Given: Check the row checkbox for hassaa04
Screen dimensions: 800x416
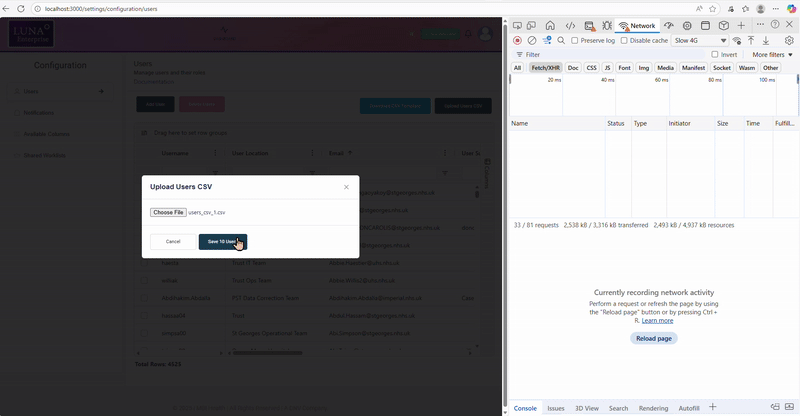Looking at the screenshot, I should pos(144,316).
